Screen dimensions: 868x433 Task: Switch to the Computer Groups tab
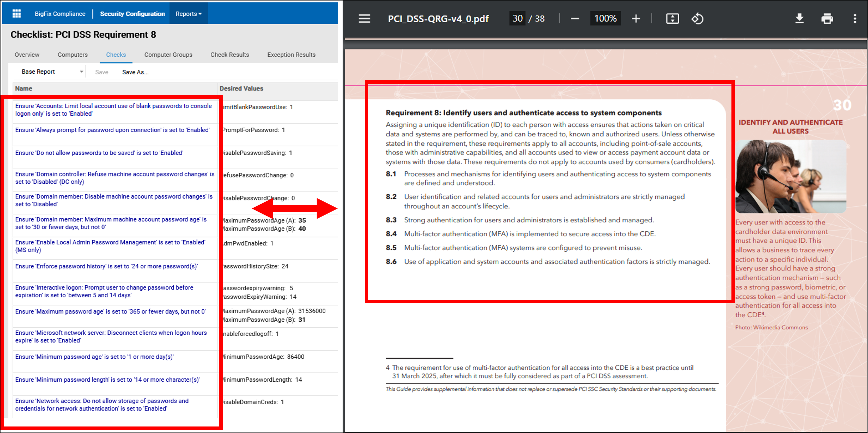point(168,54)
